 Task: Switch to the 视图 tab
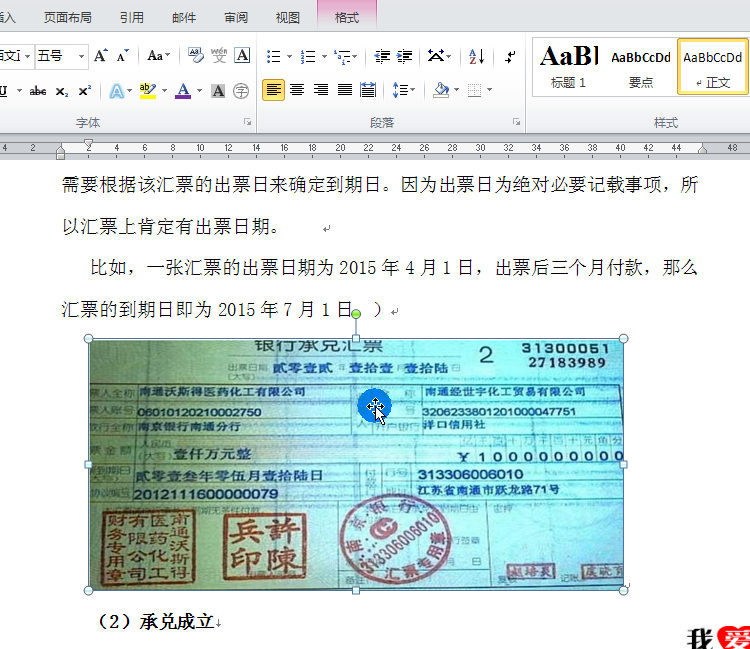(287, 18)
